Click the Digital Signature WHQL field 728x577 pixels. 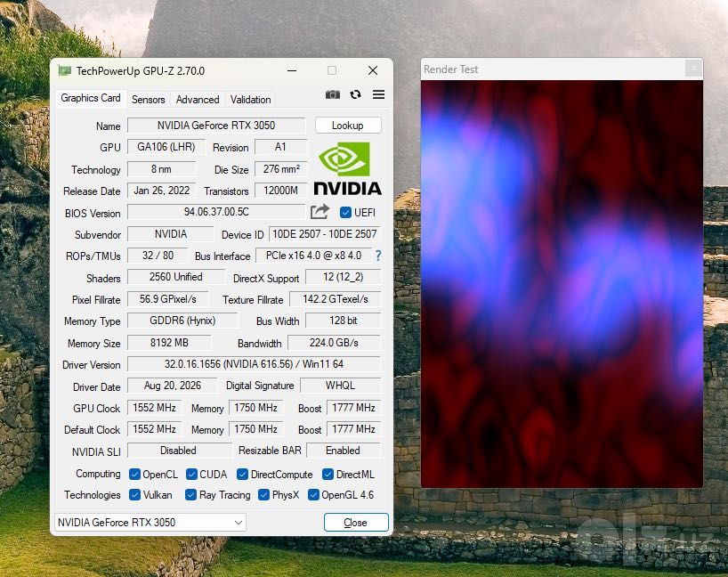(340, 386)
